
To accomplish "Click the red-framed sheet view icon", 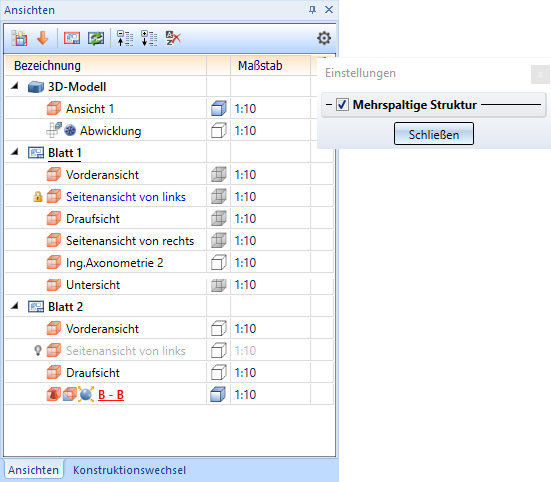I will click(x=72, y=38).
